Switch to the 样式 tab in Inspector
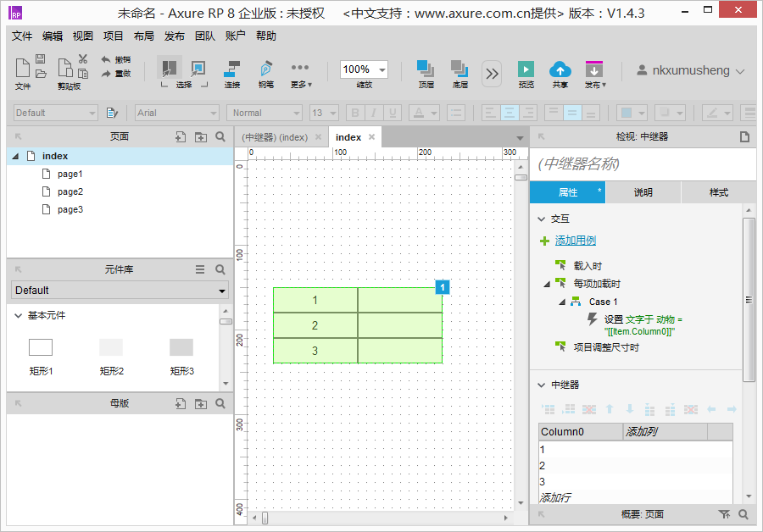Image resolution: width=763 pixels, height=532 pixels. point(719,192)
